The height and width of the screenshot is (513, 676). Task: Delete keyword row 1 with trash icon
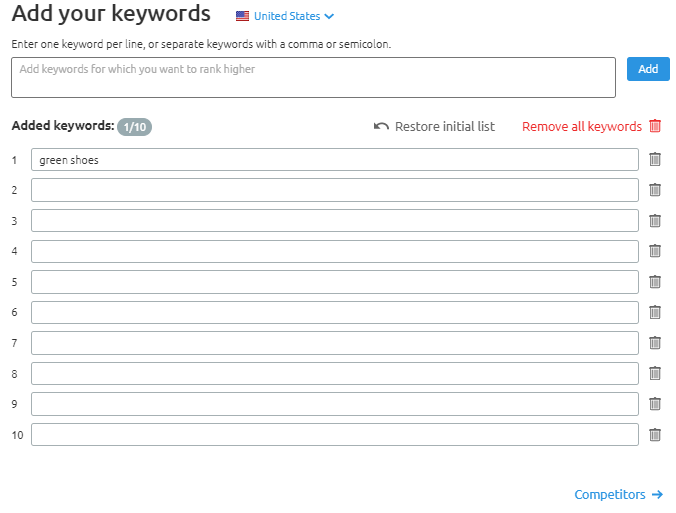pos(654,159)
